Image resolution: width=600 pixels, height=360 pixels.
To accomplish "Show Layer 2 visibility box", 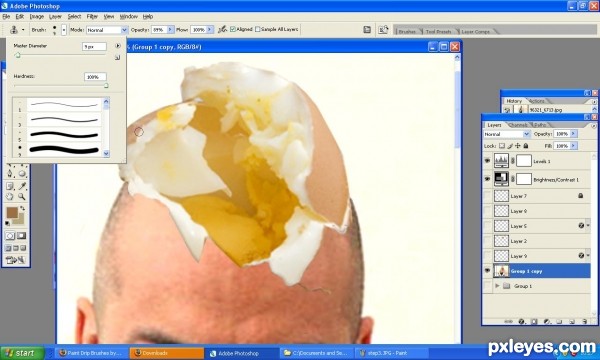I will pos(487,241).
